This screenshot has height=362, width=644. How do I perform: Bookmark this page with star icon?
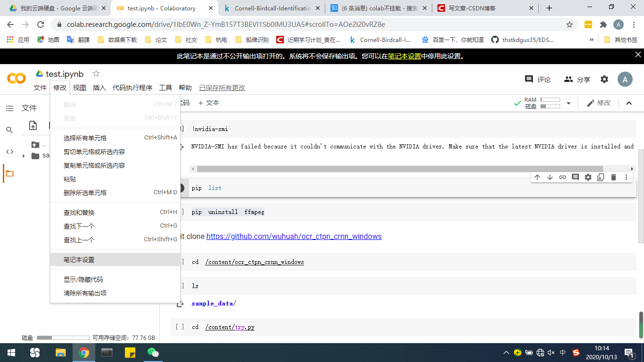(x=570, y=25)
